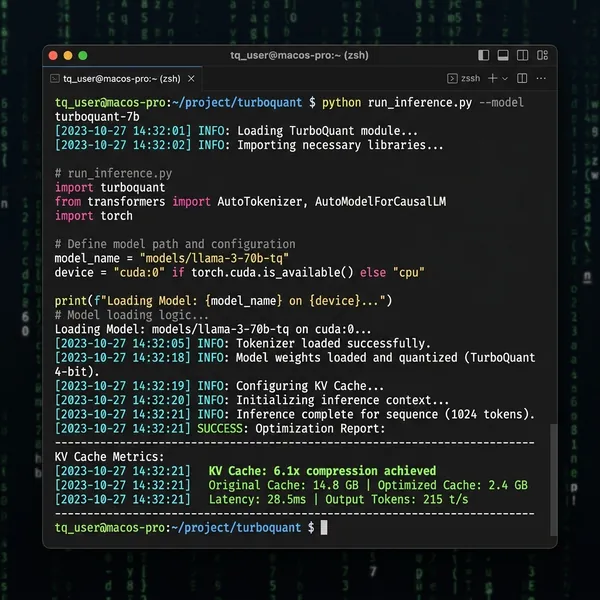Expand the launch profile chevron dropdown

click(505, 79)
